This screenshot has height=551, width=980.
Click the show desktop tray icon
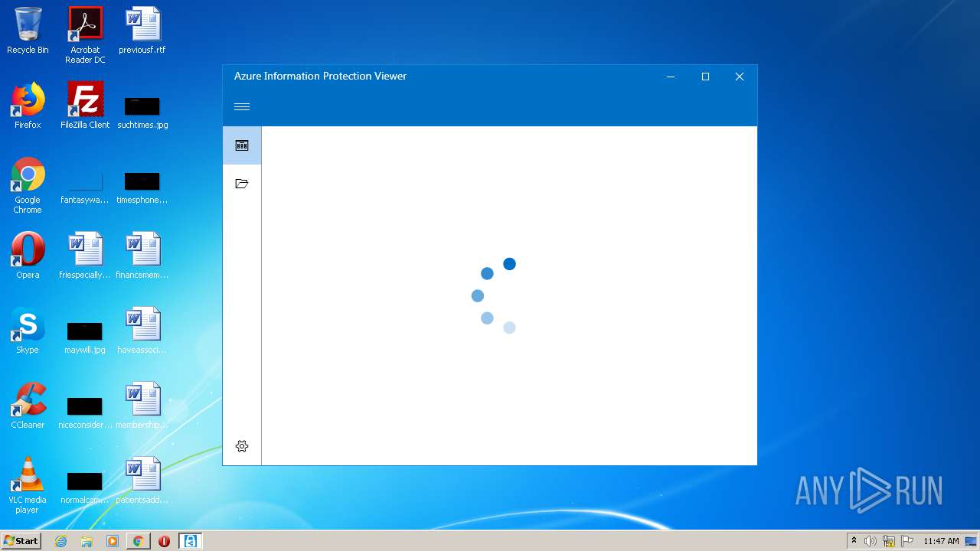point(972,541)
